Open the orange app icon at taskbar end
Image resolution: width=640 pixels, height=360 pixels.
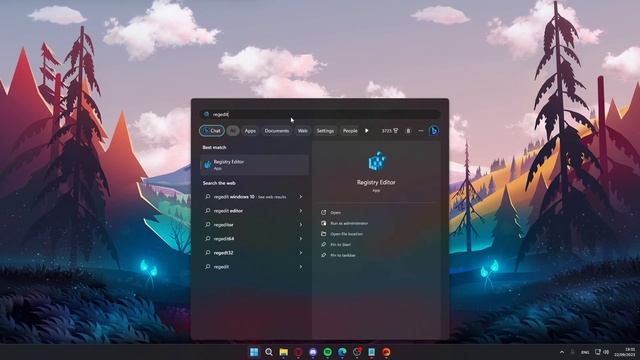(387, 352)
